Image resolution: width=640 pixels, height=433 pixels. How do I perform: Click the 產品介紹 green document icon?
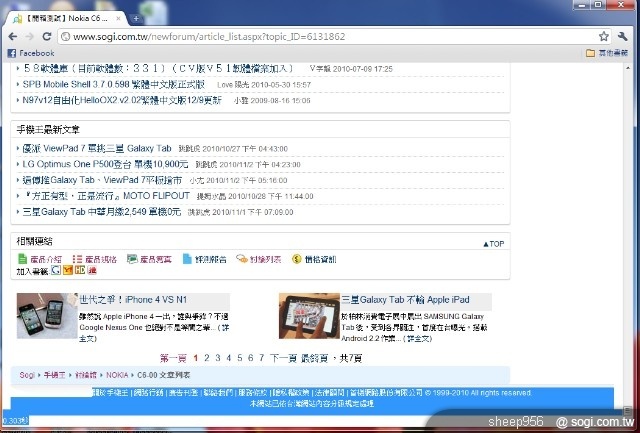[23, 259]
